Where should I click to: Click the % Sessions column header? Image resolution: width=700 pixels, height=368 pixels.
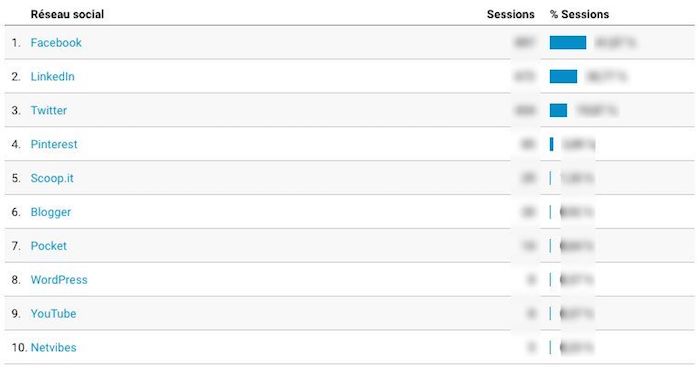[x=579, y=14]
